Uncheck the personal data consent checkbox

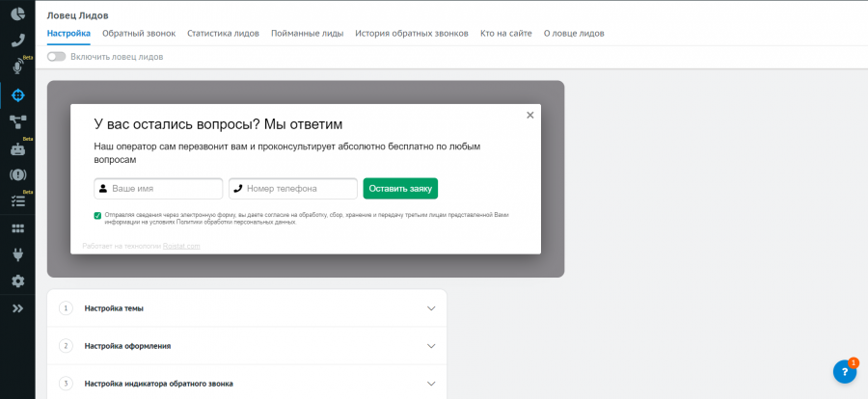click(97, 216)
